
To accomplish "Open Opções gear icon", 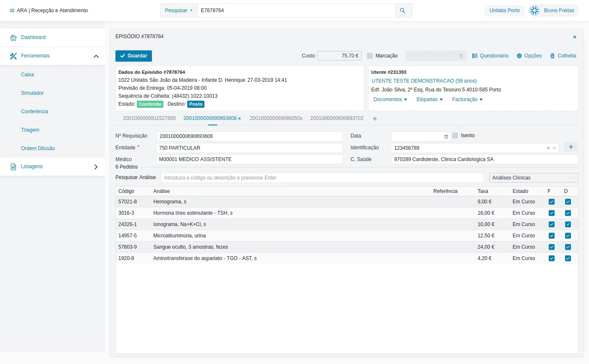I will click(x=519, y=56).
